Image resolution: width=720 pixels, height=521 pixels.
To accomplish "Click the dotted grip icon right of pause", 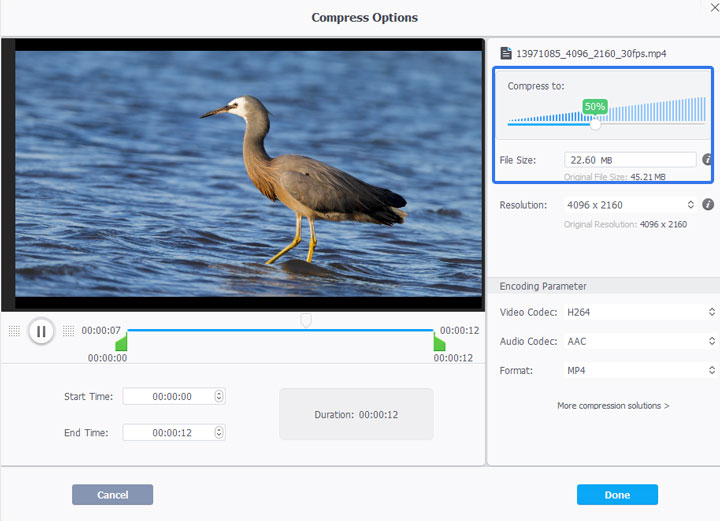I will 68,331.
